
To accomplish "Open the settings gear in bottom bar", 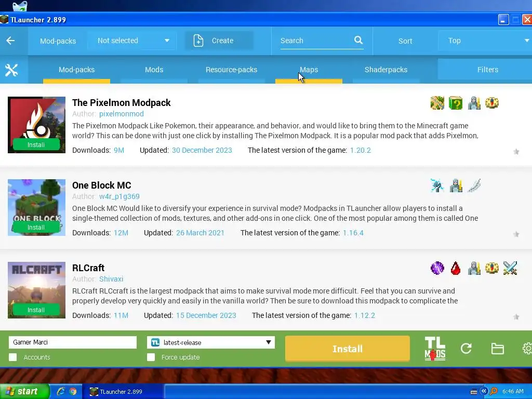I will (x=527, y=349).
